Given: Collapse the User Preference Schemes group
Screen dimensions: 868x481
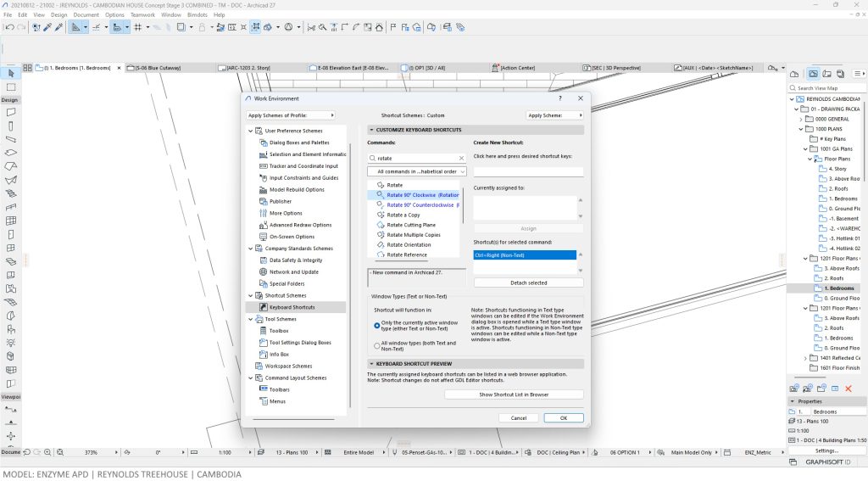Looking at the screenshot, I should 251,131.
